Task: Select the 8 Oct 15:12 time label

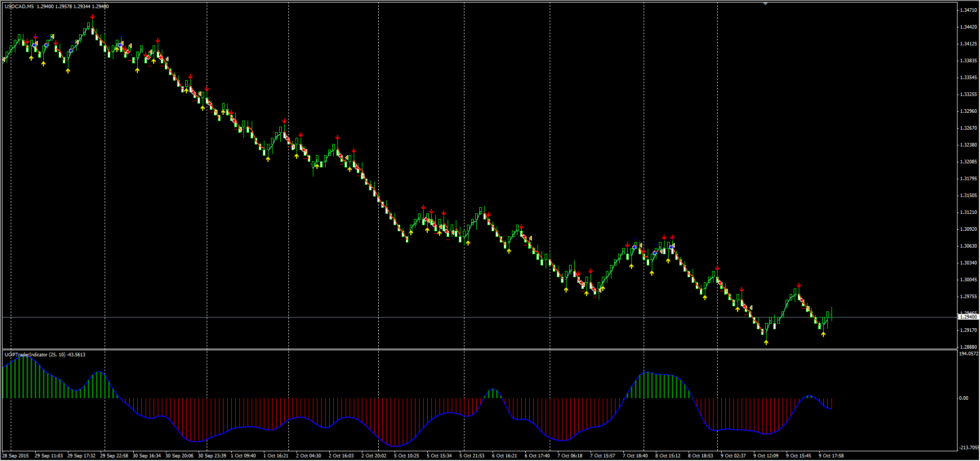Action: pos(668,456)
